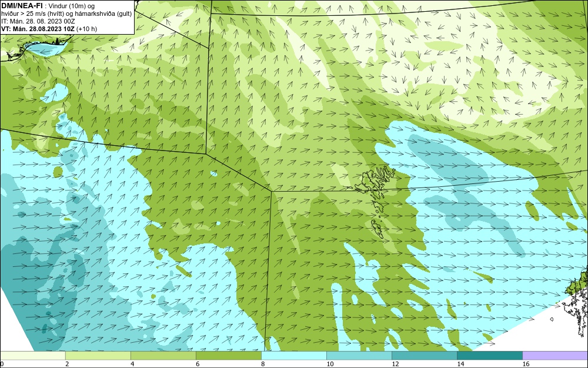Click the legend scale label '4'
Screen dimensions: 588x368
132,364
